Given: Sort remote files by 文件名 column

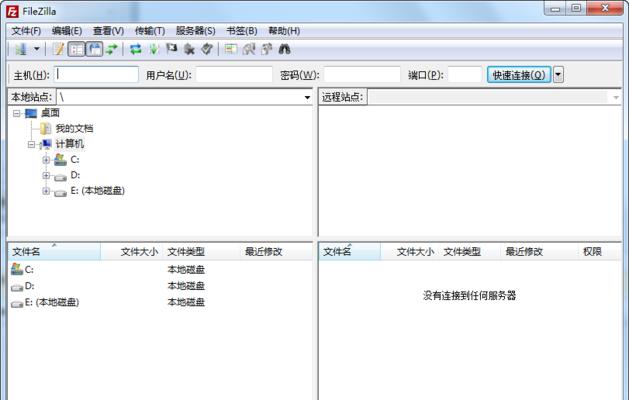Looking at the screenshot, I should click(x=350, y=252).
